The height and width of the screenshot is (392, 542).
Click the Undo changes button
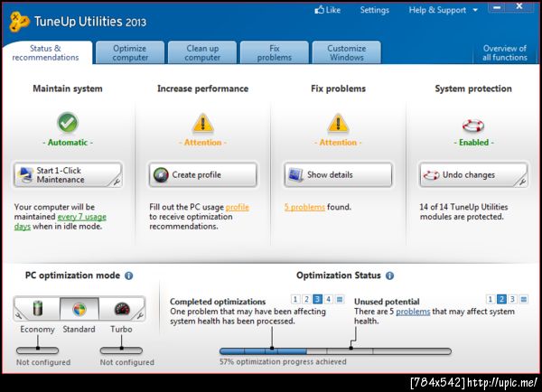[473, 175]
